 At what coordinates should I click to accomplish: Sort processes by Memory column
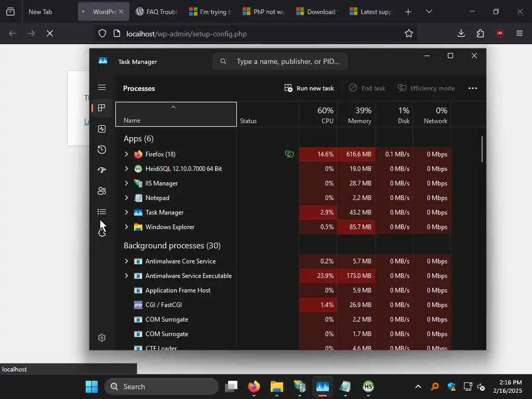point(356,114)
